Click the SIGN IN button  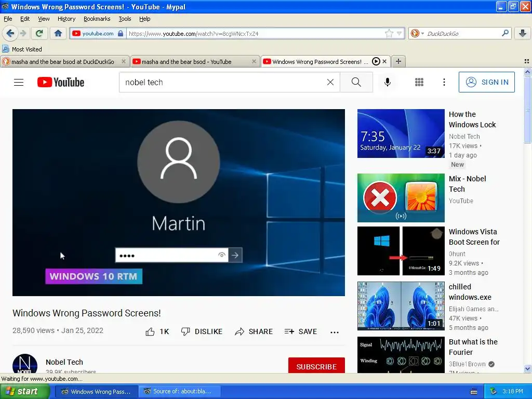[486, 82]
